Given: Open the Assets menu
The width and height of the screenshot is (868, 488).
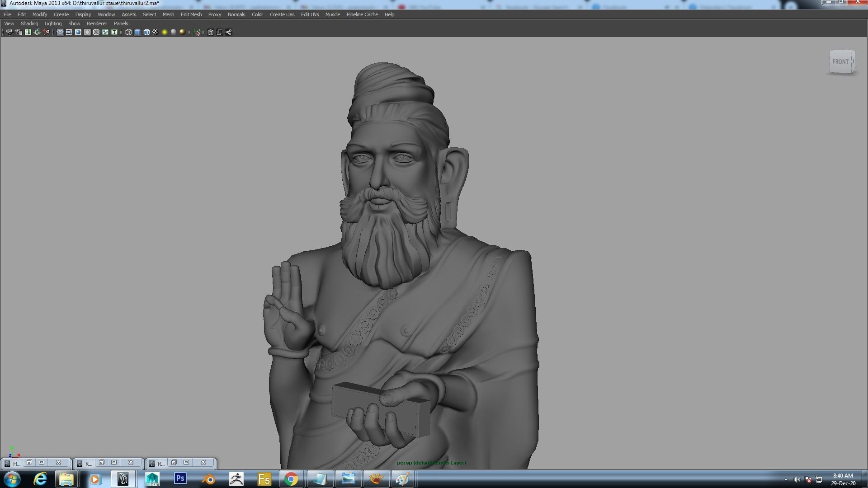Looking at the screenshot, I should [129, 14].
